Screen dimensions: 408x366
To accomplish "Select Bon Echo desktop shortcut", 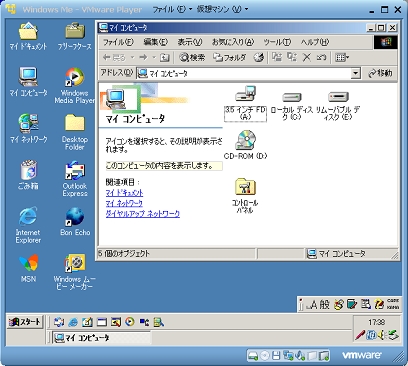I will [75, 221].
